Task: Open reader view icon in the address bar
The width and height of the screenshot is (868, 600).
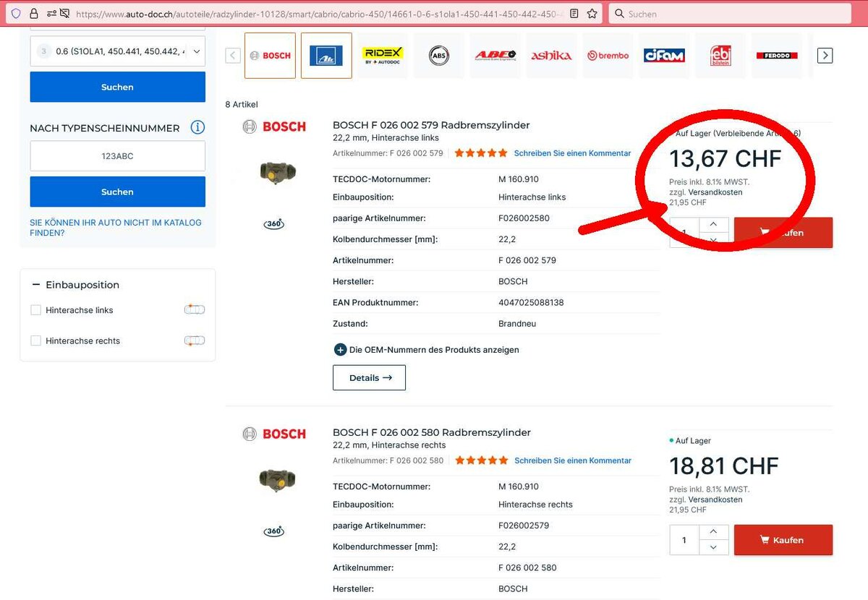Action: pyautogui.click(x=574, y=14)
